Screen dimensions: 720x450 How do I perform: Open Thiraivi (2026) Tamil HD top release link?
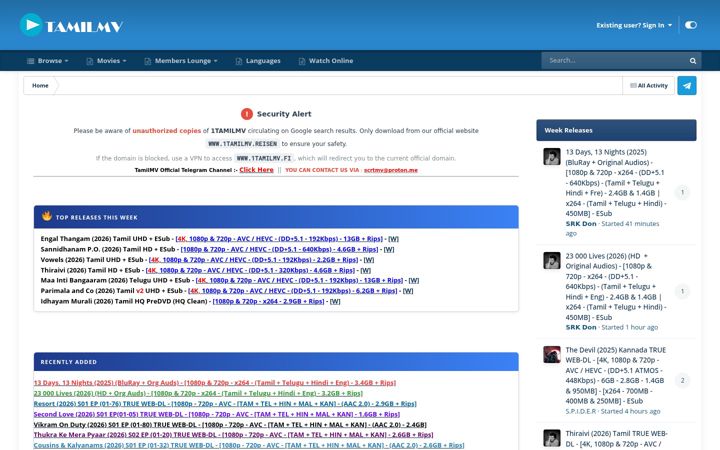tap(250, 270)
